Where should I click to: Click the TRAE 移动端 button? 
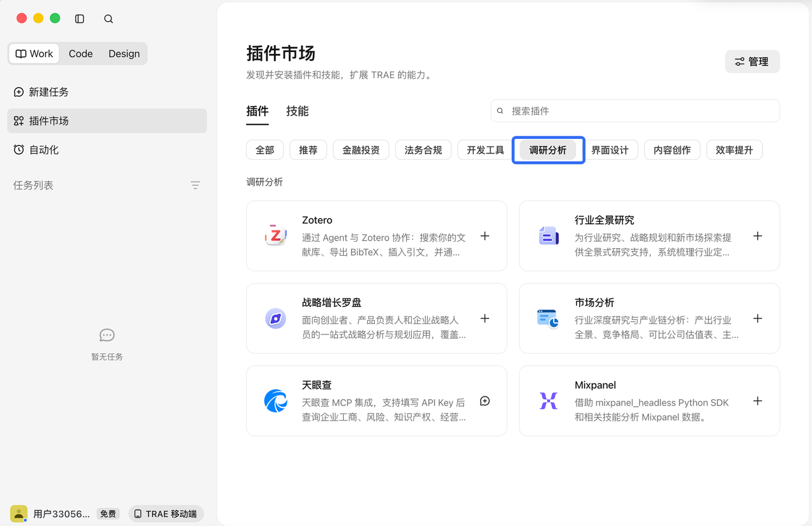point(166,514)
